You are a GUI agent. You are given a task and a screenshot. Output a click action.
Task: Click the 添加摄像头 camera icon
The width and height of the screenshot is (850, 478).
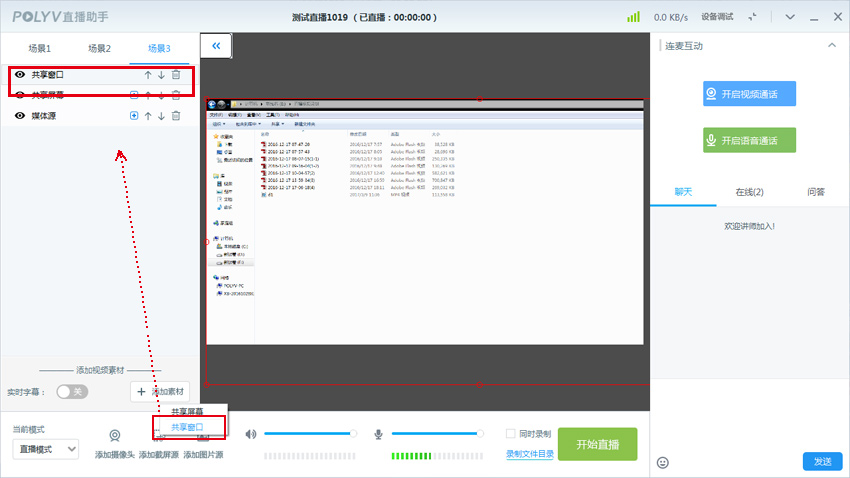(x=115, y=437)
